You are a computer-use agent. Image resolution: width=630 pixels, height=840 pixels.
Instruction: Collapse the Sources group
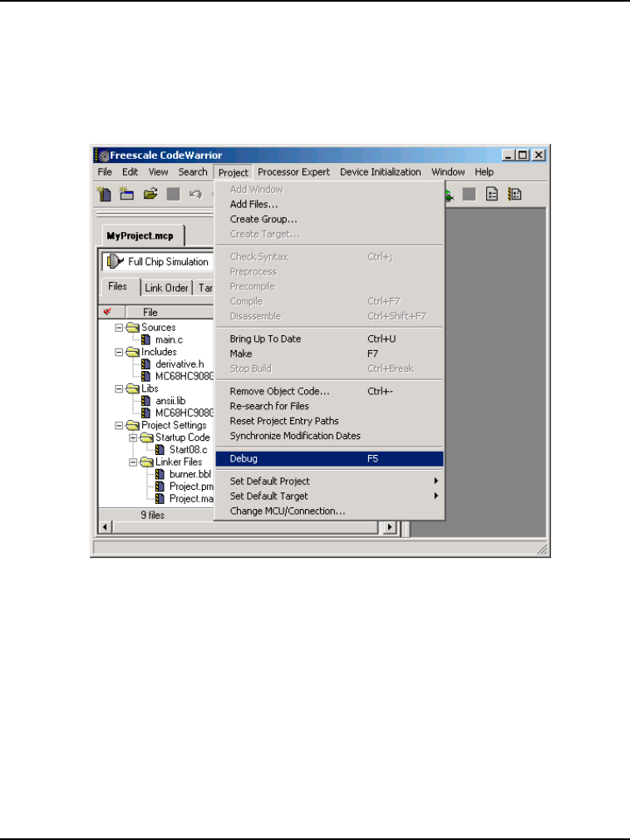point(119,328)
